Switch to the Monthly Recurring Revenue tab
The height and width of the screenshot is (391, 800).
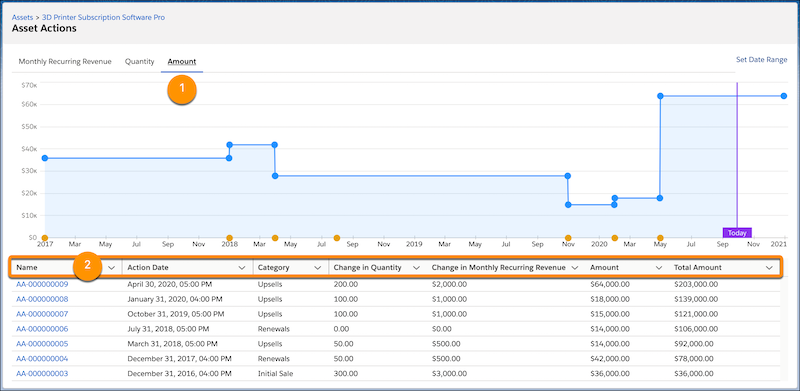65,61
